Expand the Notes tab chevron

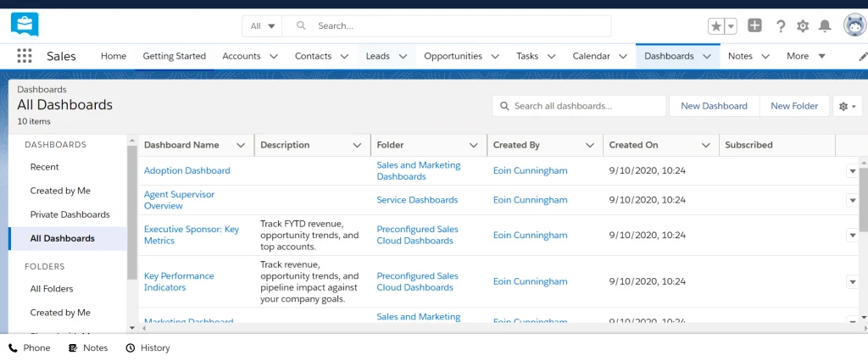[x=765, y=57]
